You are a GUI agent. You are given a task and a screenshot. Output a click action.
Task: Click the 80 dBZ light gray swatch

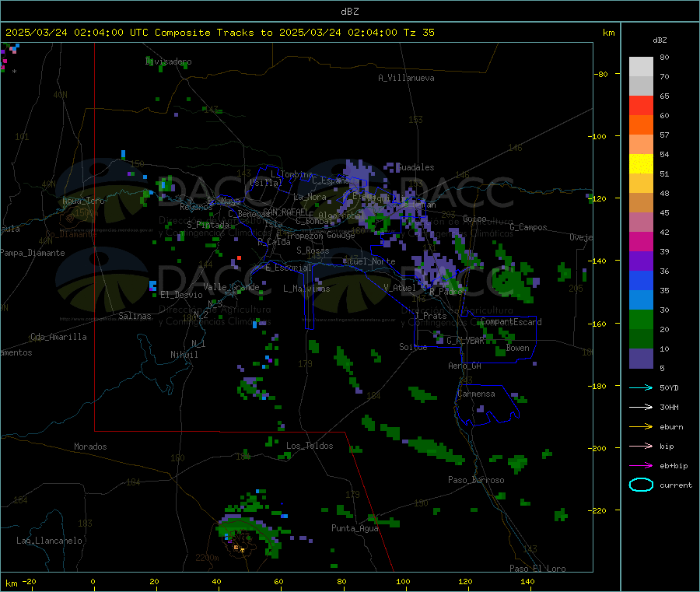pyautogui.click(x=641, y=67)
